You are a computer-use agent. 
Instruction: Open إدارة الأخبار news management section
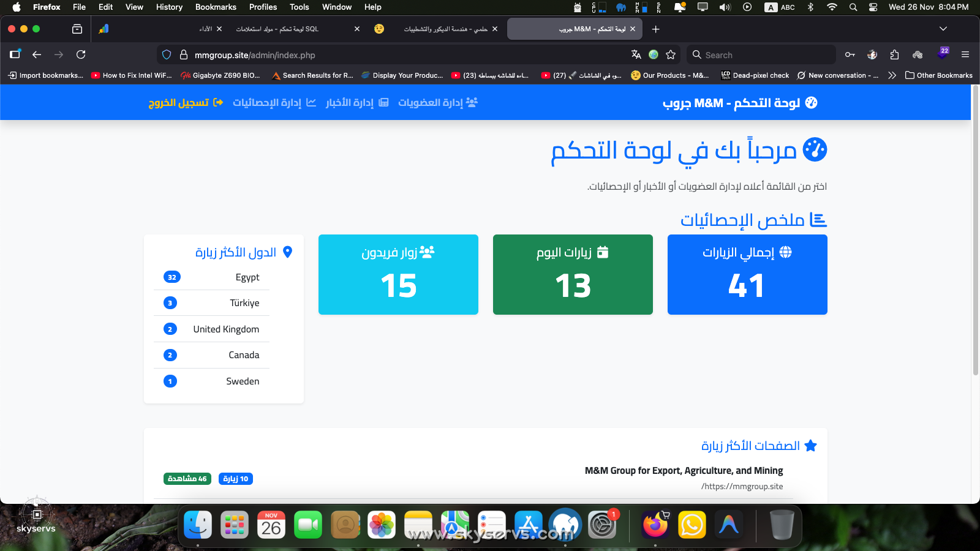356,102
